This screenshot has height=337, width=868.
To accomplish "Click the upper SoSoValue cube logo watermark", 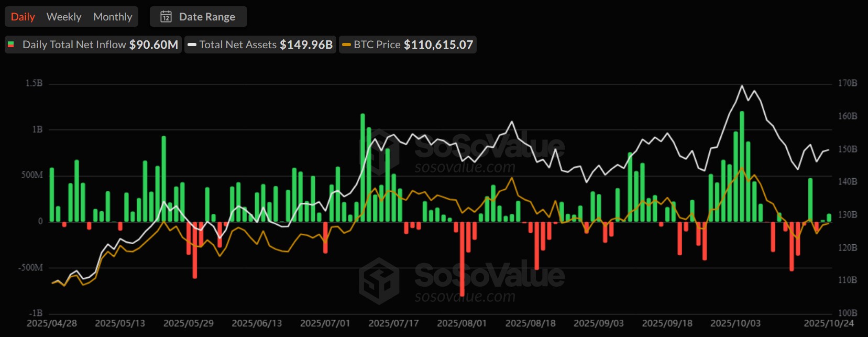I will [379, 150].
